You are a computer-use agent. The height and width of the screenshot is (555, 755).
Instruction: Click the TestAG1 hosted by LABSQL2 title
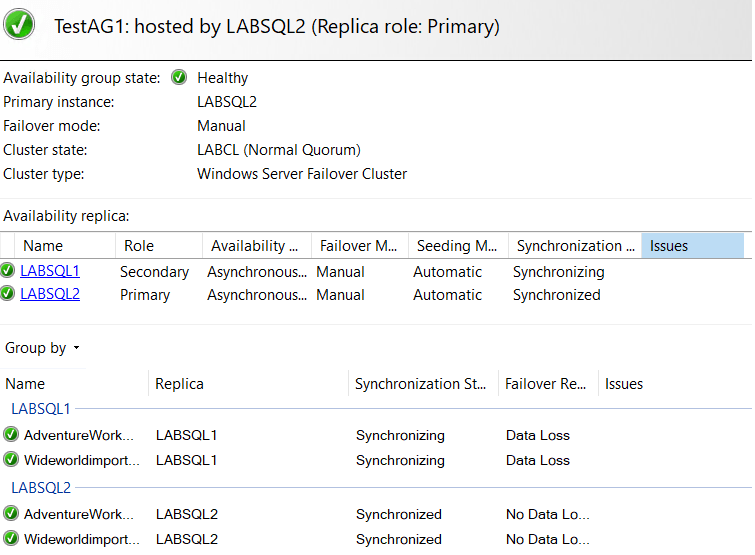277,26
